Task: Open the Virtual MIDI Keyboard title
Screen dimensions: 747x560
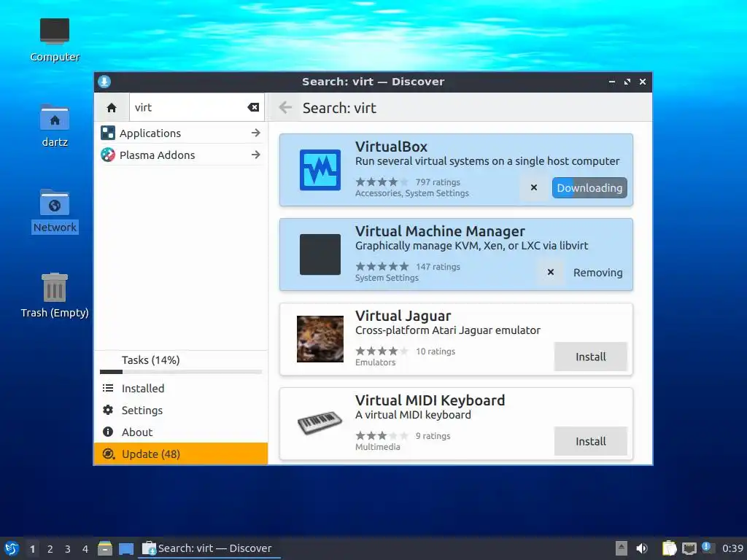Action: click(430, 400)
